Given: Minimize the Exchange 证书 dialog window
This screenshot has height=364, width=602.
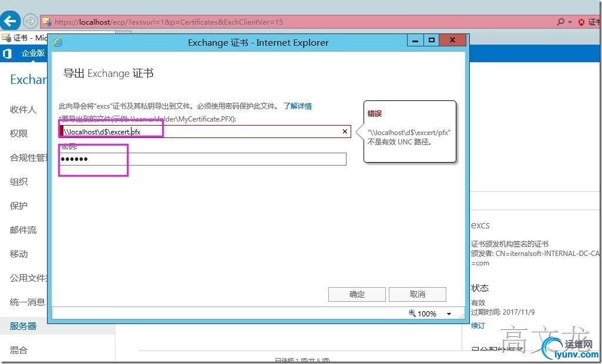Looking at the screenshot, I should coord(415,40).
